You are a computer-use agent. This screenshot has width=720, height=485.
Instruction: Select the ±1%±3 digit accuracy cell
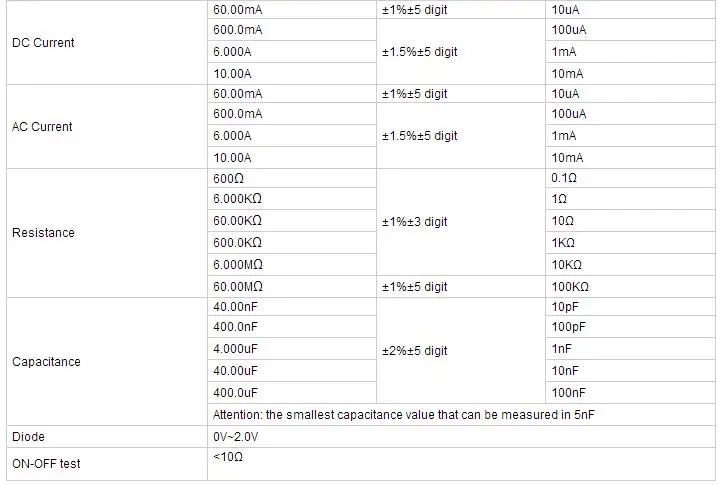coord(461,222)
